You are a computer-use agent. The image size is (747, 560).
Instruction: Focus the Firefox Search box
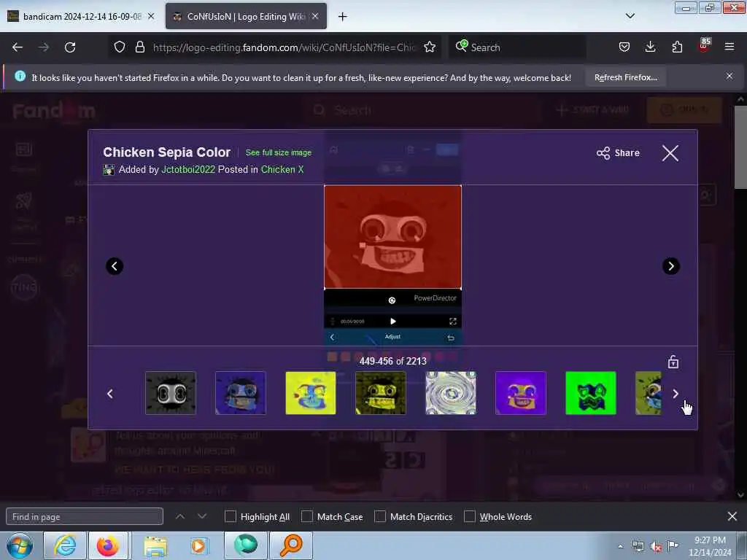(517, 47)
